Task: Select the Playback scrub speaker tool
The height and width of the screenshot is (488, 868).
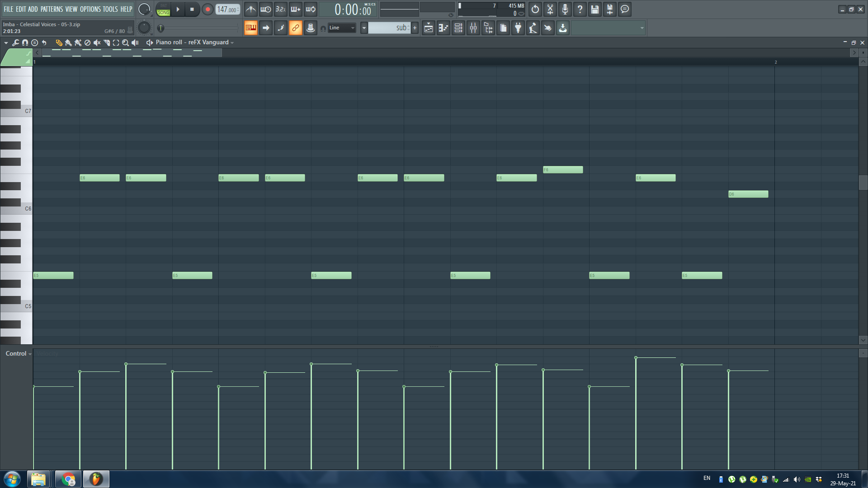Action: 135,42
